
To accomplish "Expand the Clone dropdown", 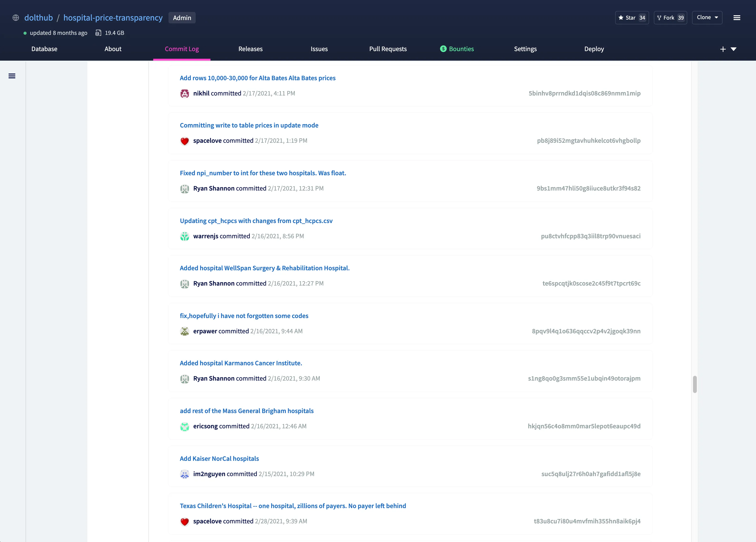I will [x=707, y=17].
